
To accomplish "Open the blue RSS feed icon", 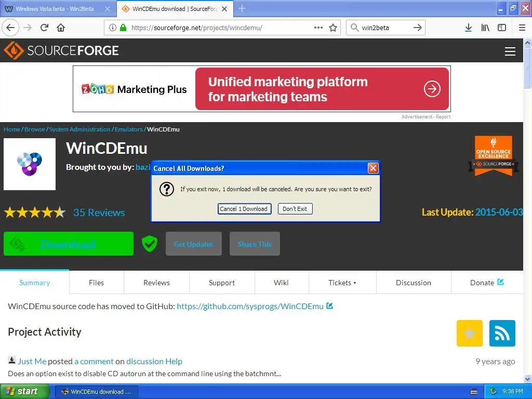I will 502,333.
